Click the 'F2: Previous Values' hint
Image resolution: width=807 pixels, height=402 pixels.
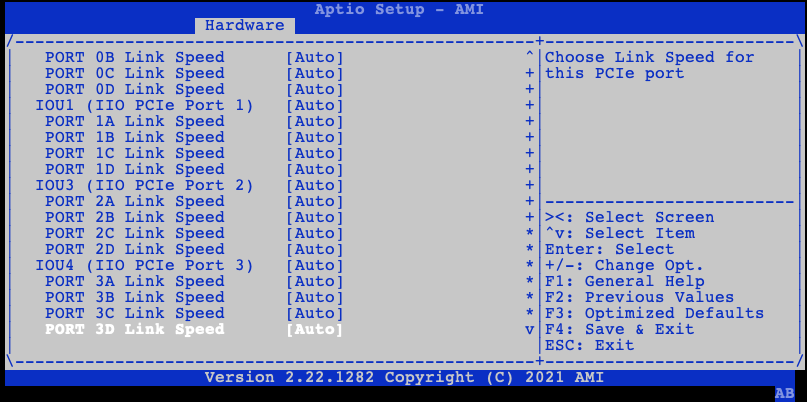639,297
